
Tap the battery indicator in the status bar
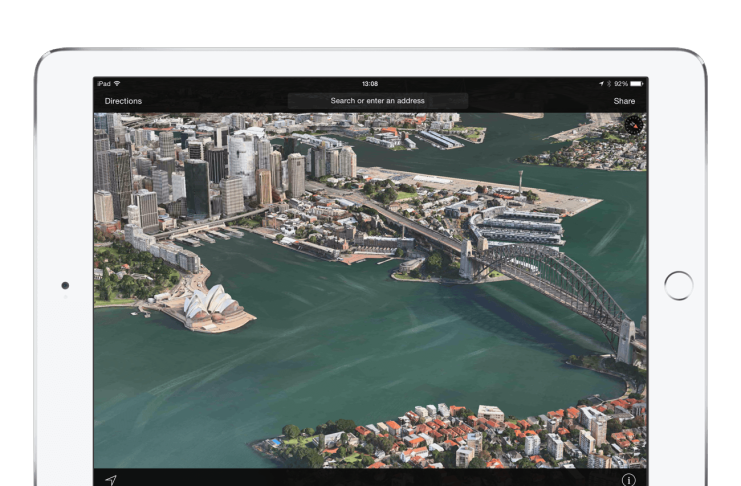coord(636,84)
